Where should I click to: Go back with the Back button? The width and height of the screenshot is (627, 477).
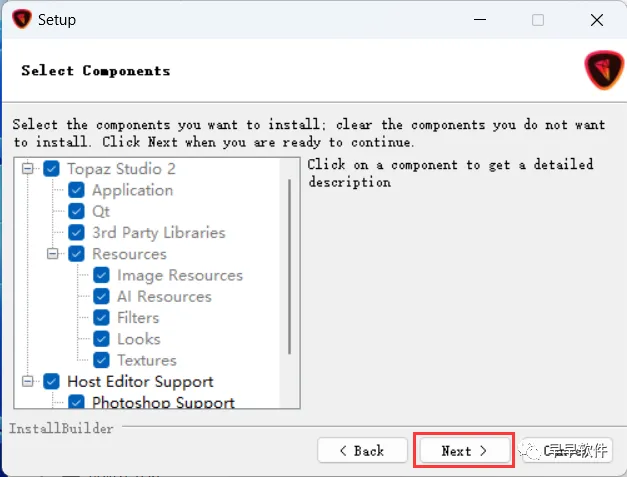click(x=362, y=451)
